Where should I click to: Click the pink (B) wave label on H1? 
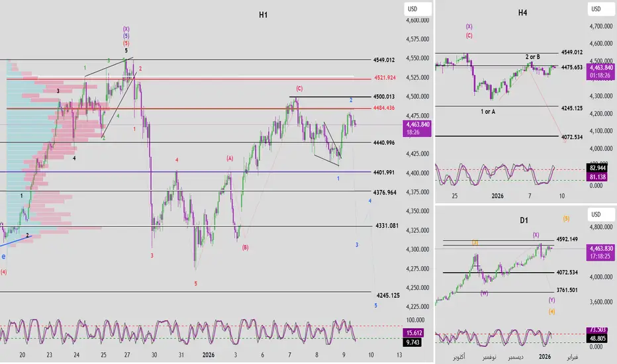pos(245,248)
